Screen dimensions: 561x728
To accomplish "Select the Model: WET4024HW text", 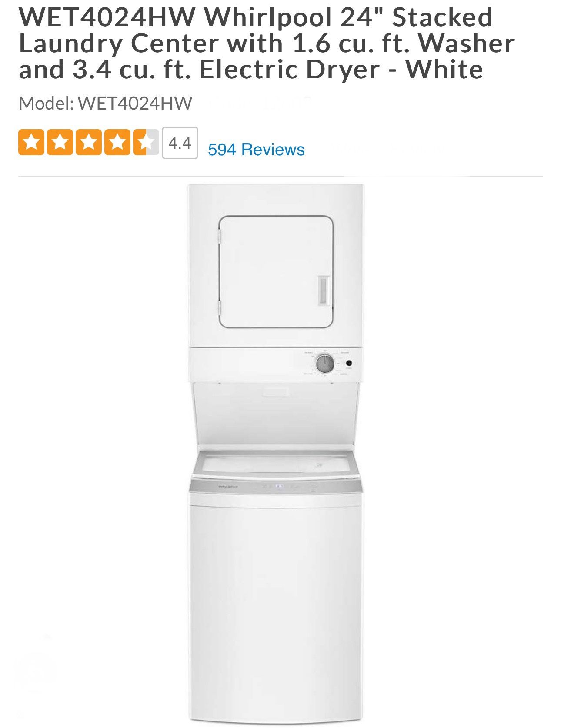I will pos(105,104).
